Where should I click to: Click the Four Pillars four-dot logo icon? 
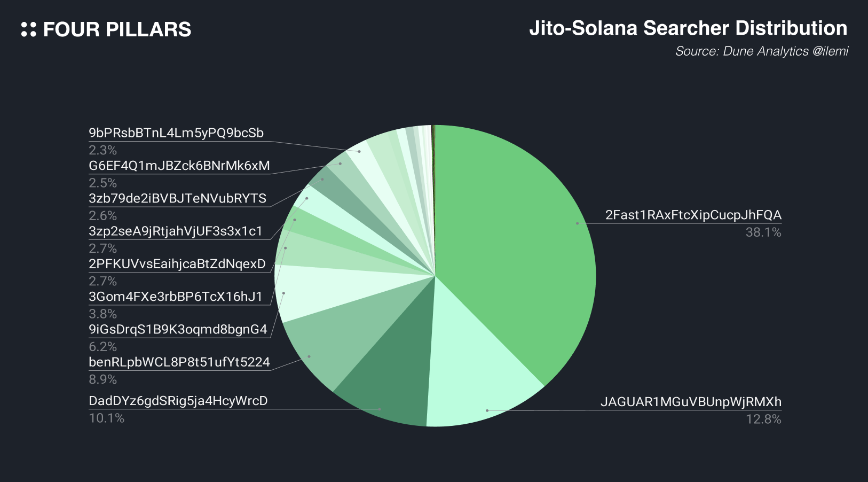(x=29, y=29)
